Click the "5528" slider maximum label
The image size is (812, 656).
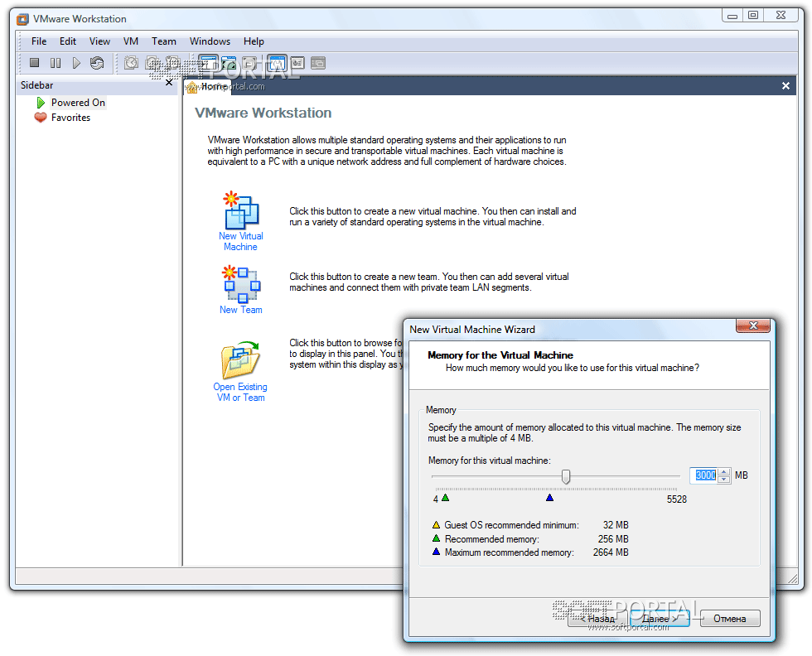(677, 499)
